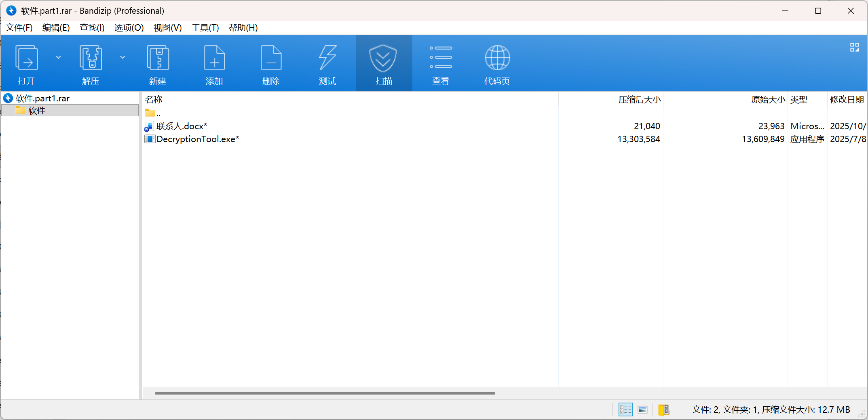Screen dimensions: 868x420
Task: Click the 2025/7/8 date cell
Action: [848, 139]
